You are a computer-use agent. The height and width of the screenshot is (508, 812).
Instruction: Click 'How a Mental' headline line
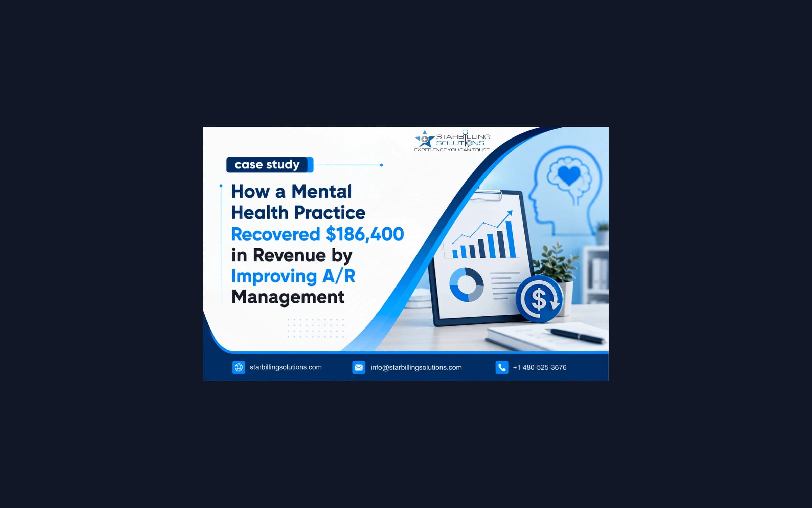pyautogui.click(x=292, y=192)
